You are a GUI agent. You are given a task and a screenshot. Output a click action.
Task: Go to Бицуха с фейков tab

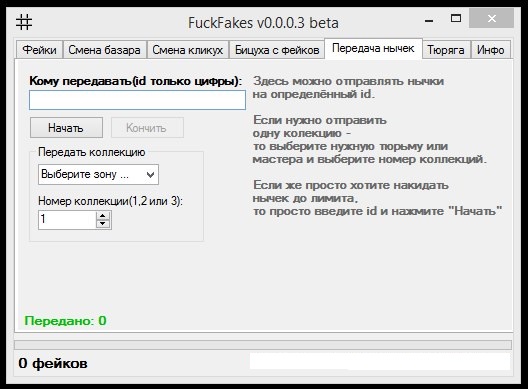[277, 50]
